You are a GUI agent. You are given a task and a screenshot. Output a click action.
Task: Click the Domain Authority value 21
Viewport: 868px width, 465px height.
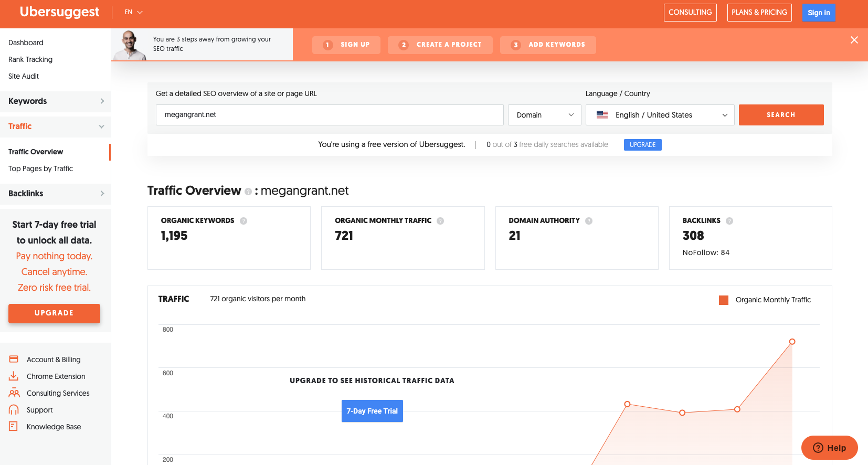[515, 236]
